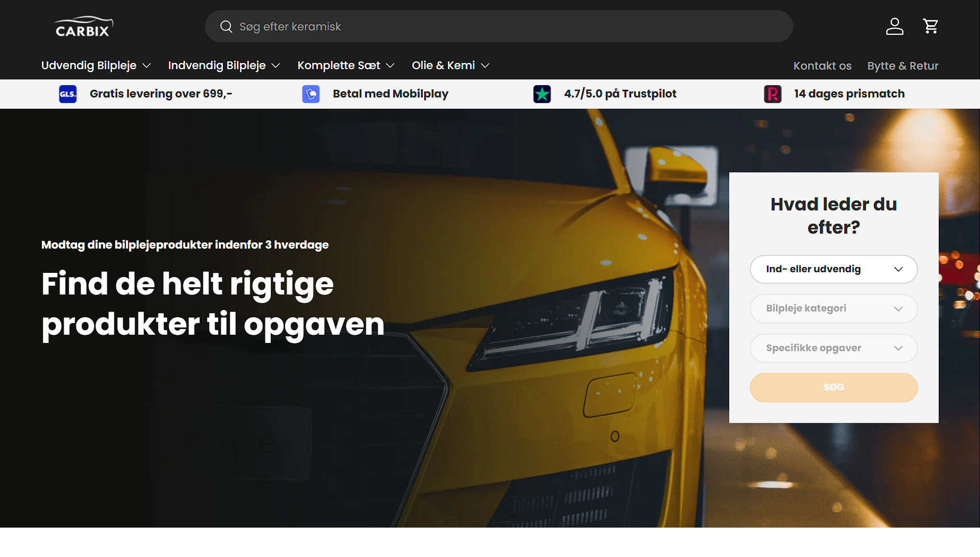Click the 4.7/5.0 på Trustpilot text

tap(620, 94)
